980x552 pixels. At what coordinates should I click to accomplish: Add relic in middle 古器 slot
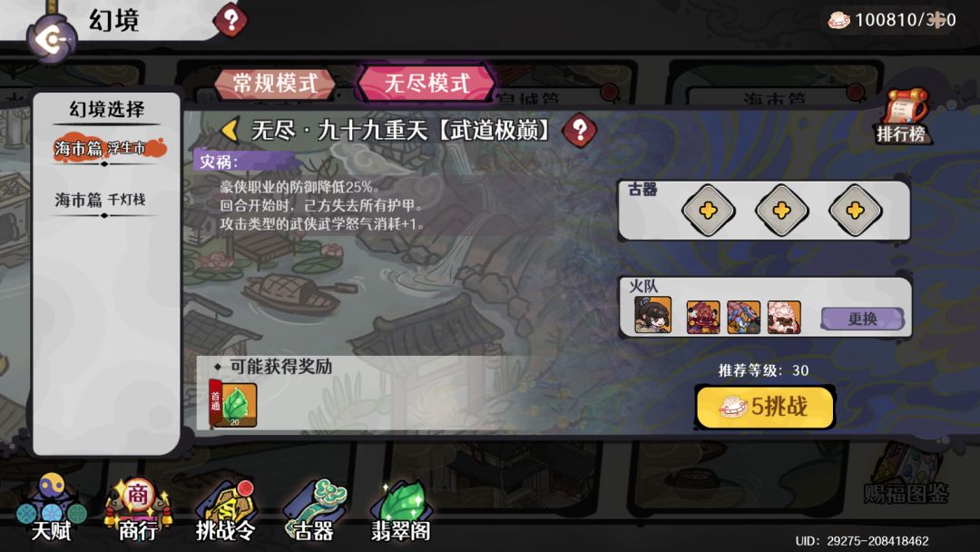coord(781,211)
